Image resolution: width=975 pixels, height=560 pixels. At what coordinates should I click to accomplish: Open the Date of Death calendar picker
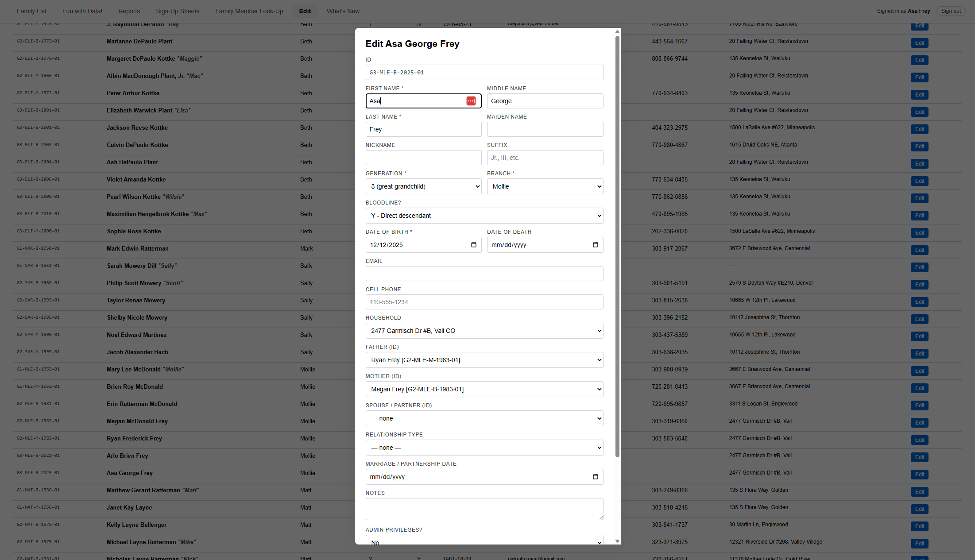[x=595, y=245]
